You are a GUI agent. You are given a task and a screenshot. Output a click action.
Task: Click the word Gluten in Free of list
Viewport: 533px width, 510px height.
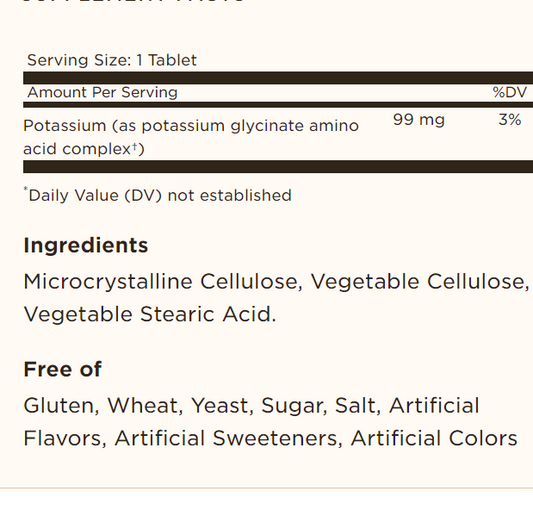point(61,406)
